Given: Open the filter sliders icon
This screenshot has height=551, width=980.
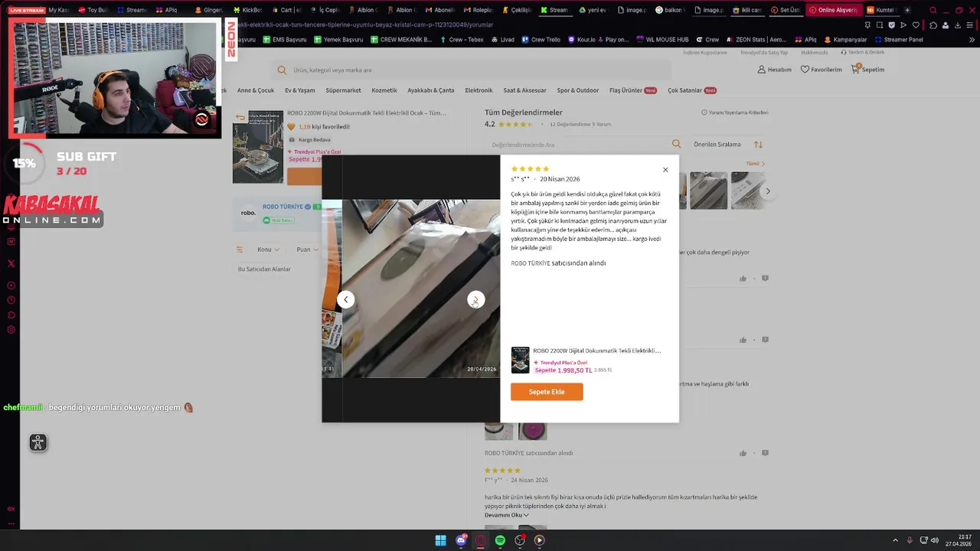Looking at the screenshot, I should [240, 249].
